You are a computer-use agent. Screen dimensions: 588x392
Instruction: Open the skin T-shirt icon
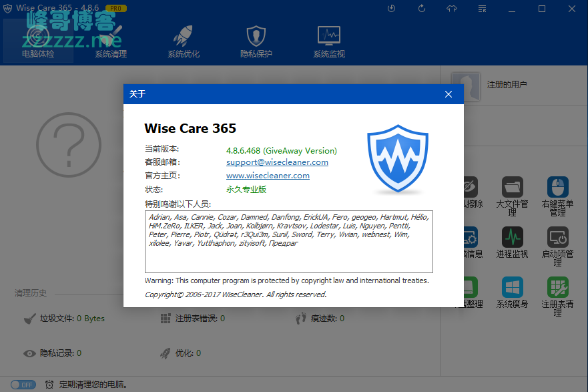click(452, 8)
